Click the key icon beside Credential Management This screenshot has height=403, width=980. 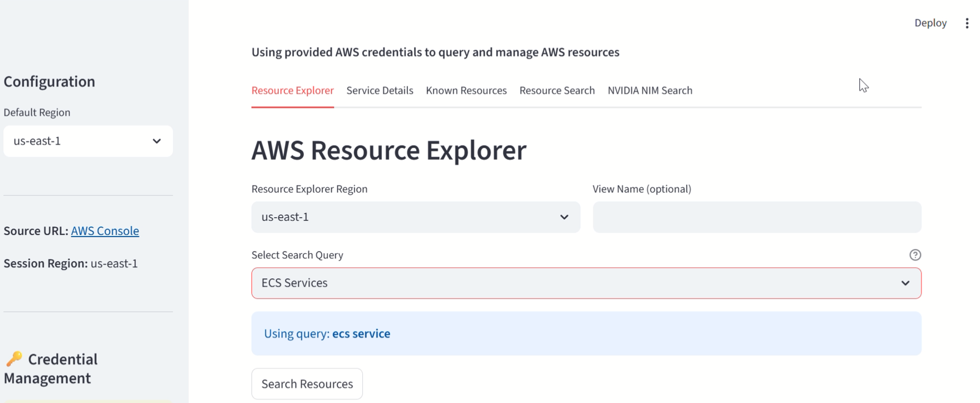pyautogui.click(x=14, y=359)
